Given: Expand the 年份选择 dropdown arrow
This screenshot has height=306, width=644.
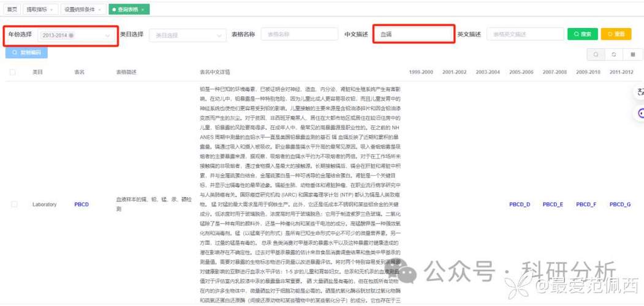Looking at the screenshot, I should click(108, 35).
